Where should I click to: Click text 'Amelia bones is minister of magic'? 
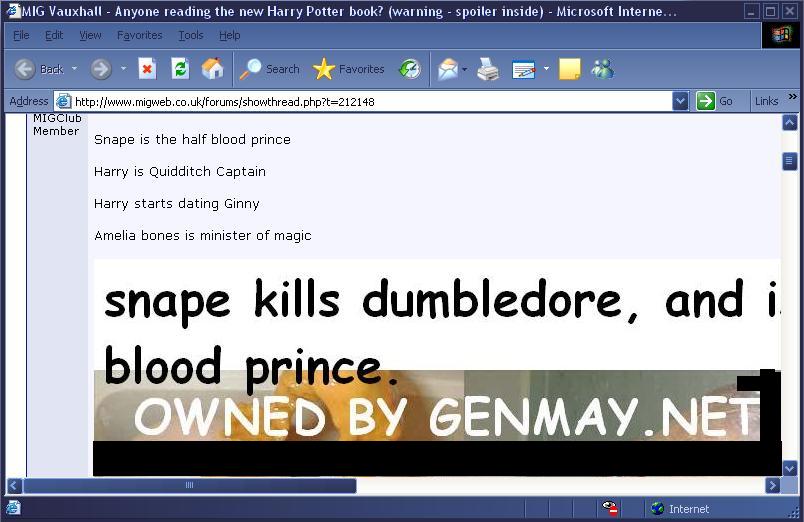coord(203,236)
